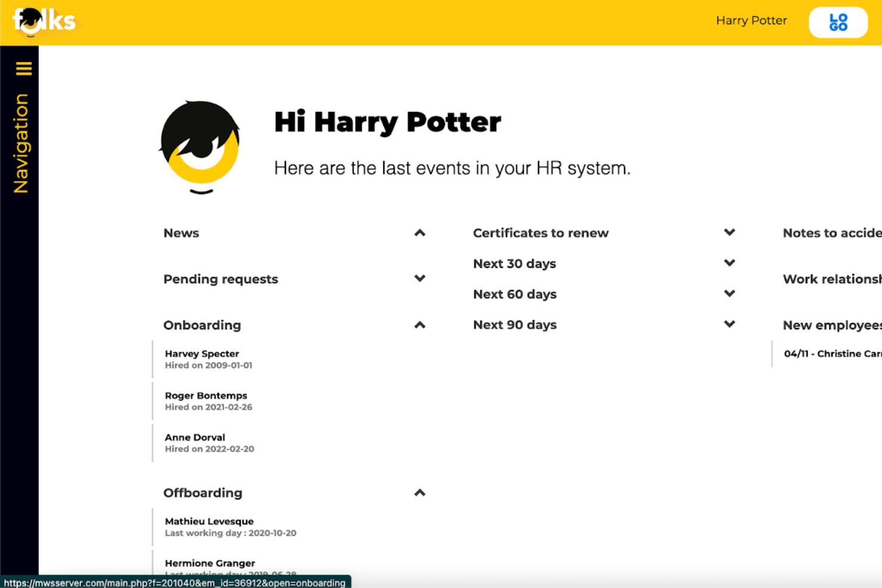Expand the Pending requests section
The width and height of the screenshot is (882, 588).
point(420,278)
